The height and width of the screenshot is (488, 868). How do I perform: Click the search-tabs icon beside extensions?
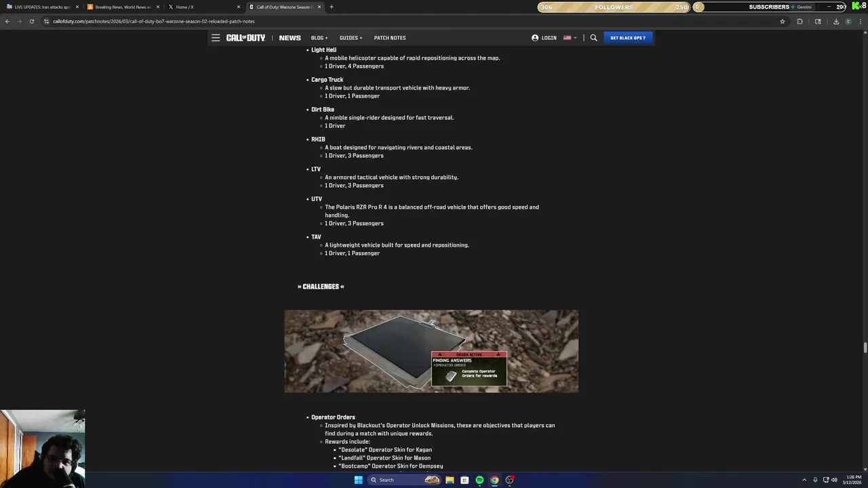(818, 21)
